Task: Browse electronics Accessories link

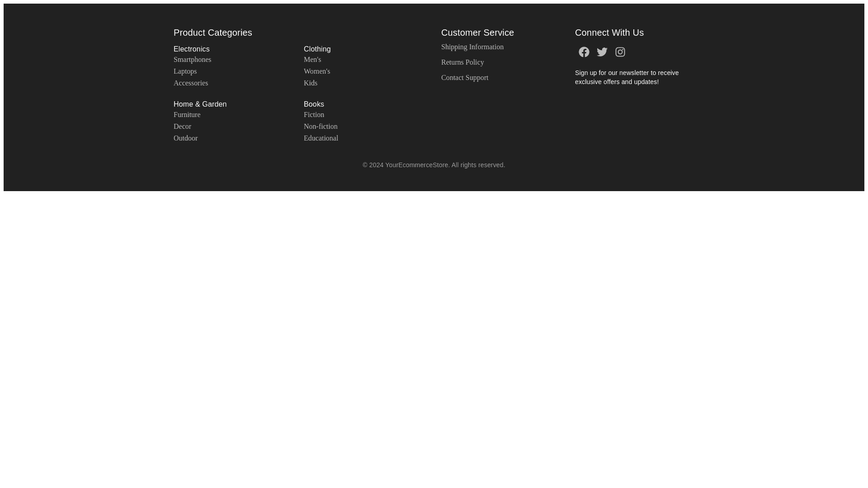Action: click(x=190, y=83)
